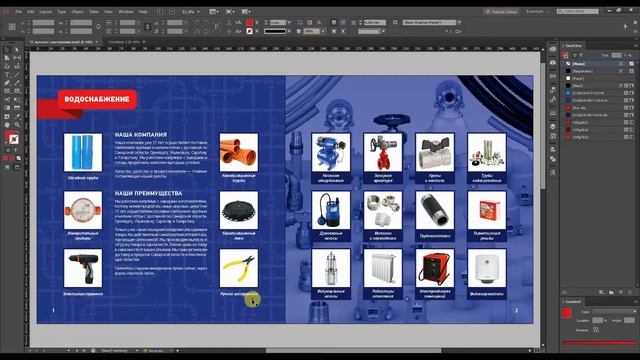
Task: Select the Scissors tool
Action: coord(7,100)
